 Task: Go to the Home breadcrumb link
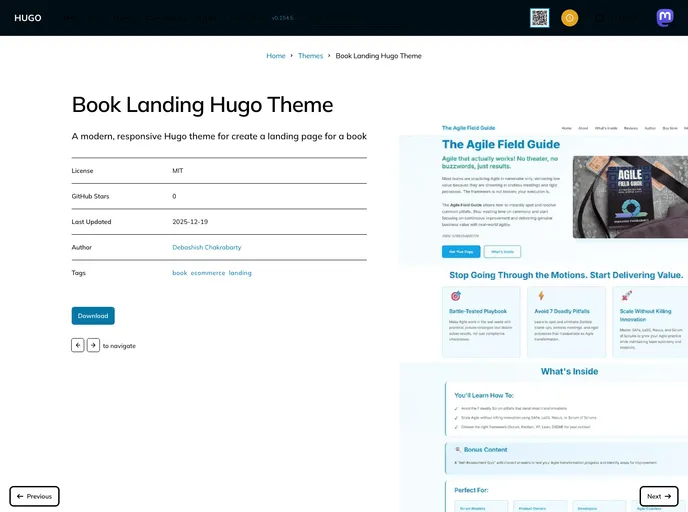276,56
